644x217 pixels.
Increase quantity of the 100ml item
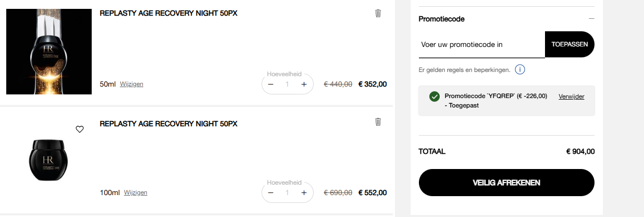pos(304,193)
